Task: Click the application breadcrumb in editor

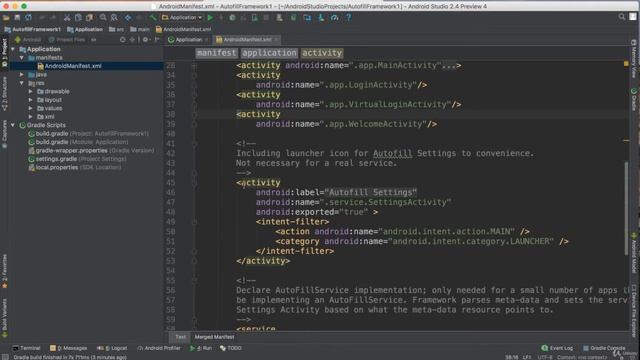Action: pyautogui.click(x=269, y=53)
